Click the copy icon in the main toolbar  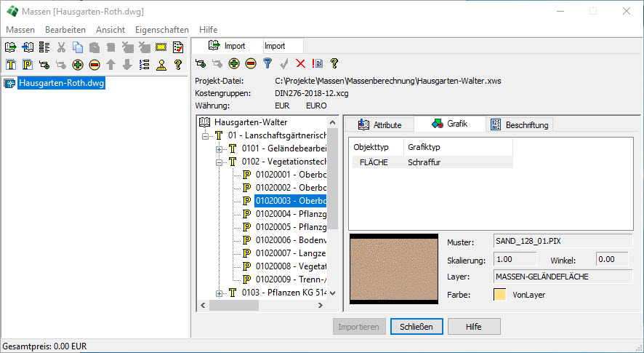[x=78, y=47]
